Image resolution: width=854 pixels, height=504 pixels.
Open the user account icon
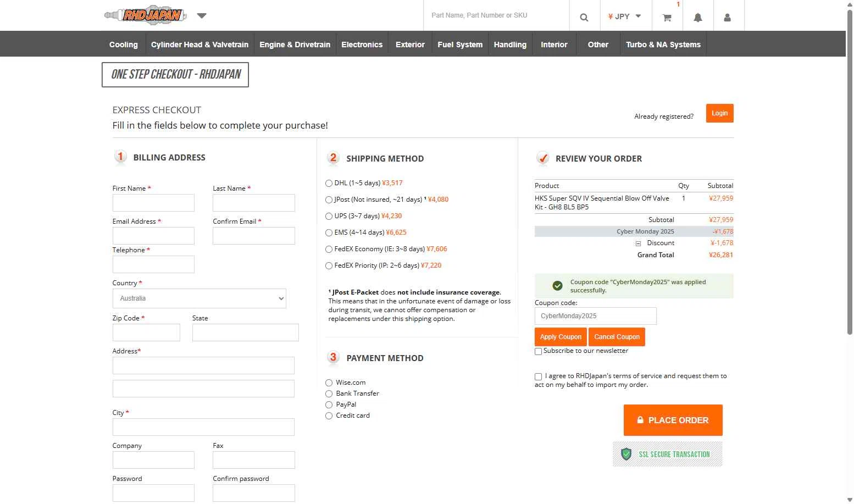point(727,18)
